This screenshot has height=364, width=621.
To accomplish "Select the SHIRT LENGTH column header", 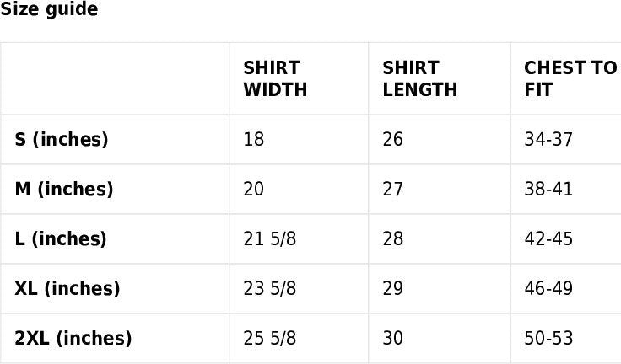I will click(x=420, y=78).
